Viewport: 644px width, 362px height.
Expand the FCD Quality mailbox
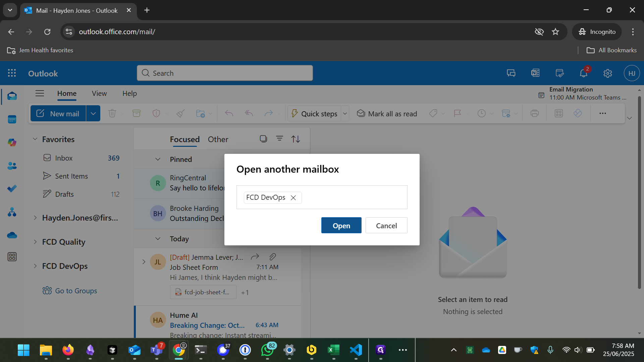pos(35,242)
